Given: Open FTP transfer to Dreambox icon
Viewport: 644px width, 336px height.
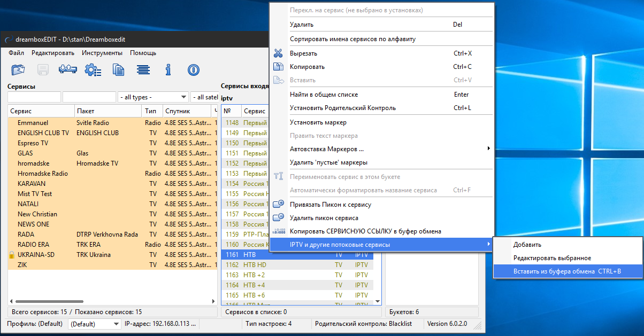Looking at the screenshot, I should (x=67, y=69).
